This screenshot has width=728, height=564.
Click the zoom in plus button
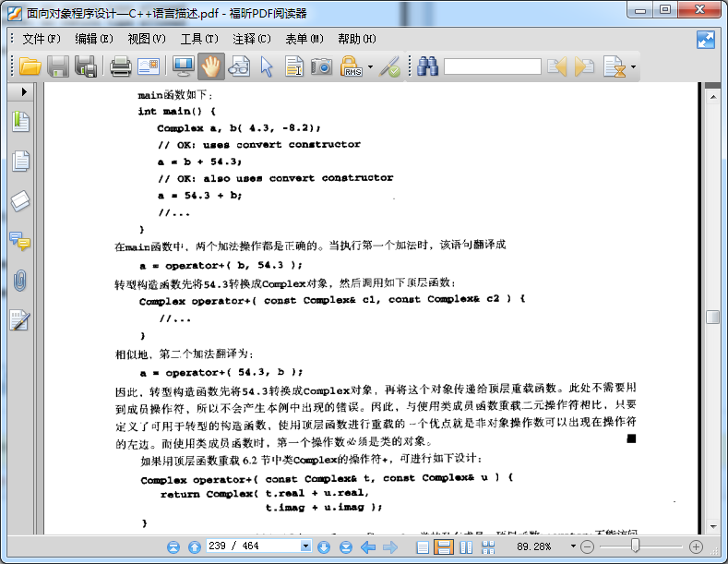696,546
